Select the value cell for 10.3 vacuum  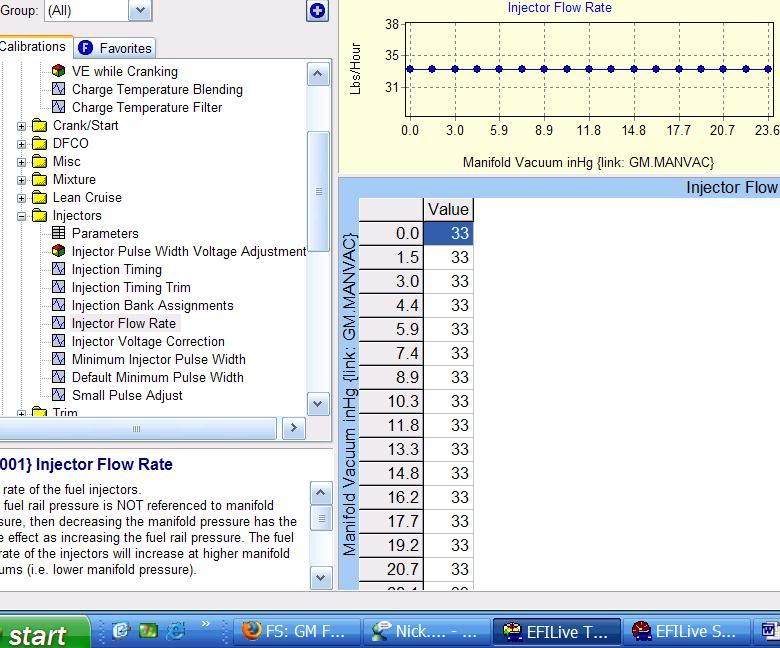click(448, 401)
